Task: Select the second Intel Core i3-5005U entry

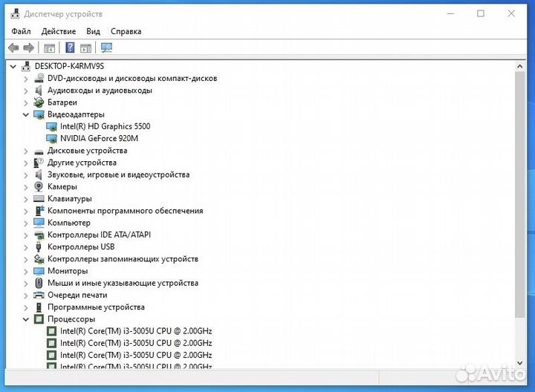Action: click(x=136, y=343)
